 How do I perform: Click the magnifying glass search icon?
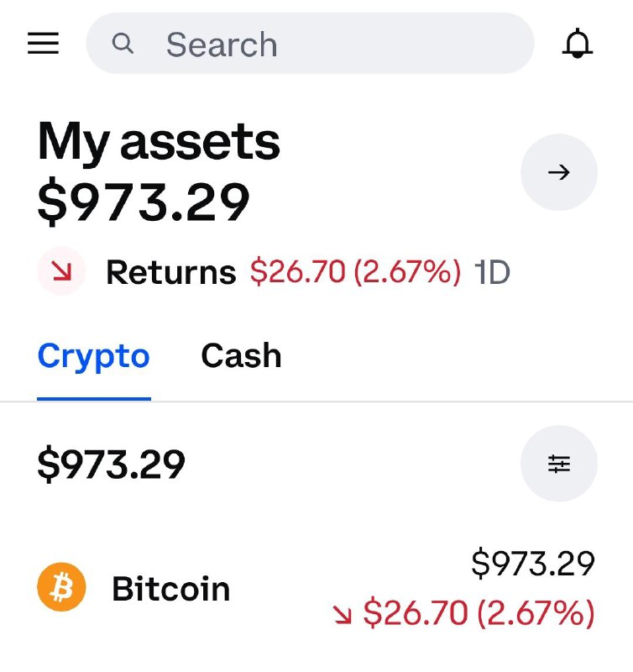coord(123,44)
